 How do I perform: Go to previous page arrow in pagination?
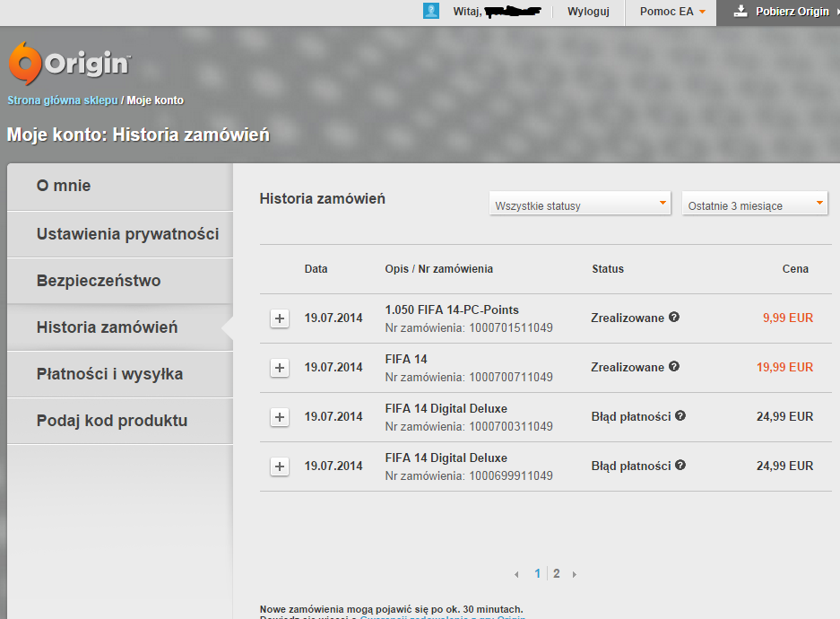(x=516, y=574)
